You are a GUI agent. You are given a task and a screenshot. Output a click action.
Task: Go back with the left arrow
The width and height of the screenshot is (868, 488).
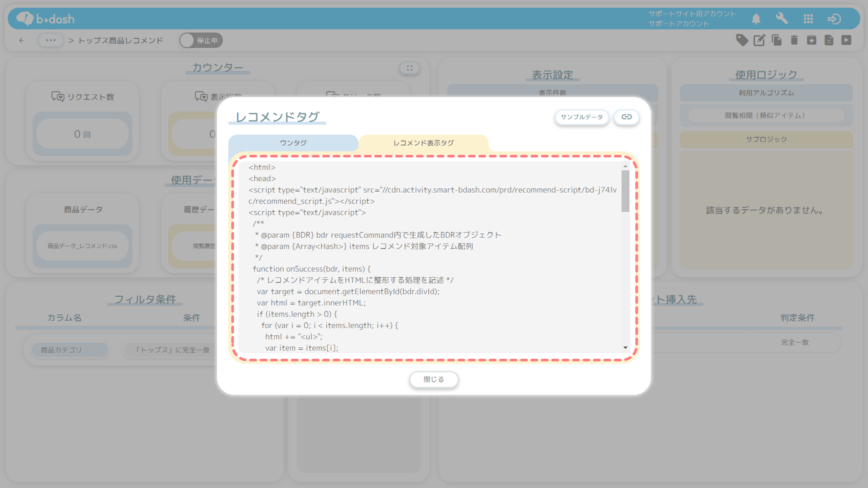pos(22,40)
